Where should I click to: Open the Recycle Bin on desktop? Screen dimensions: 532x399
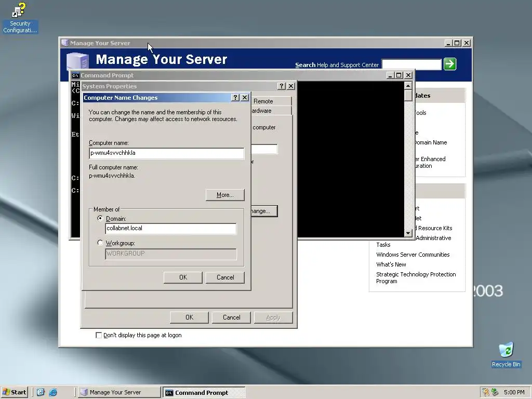point(506,354)
